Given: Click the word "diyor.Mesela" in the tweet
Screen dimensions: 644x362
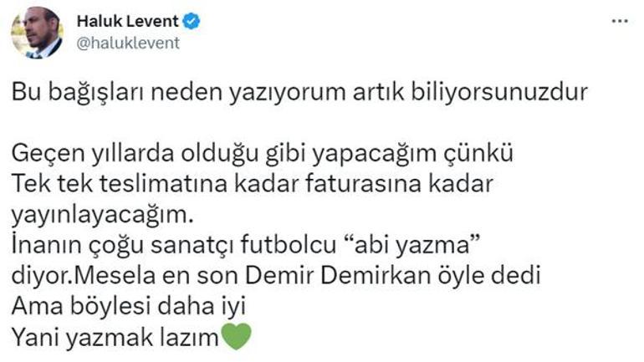Looking at the screenshot, I should coord(84,276).
